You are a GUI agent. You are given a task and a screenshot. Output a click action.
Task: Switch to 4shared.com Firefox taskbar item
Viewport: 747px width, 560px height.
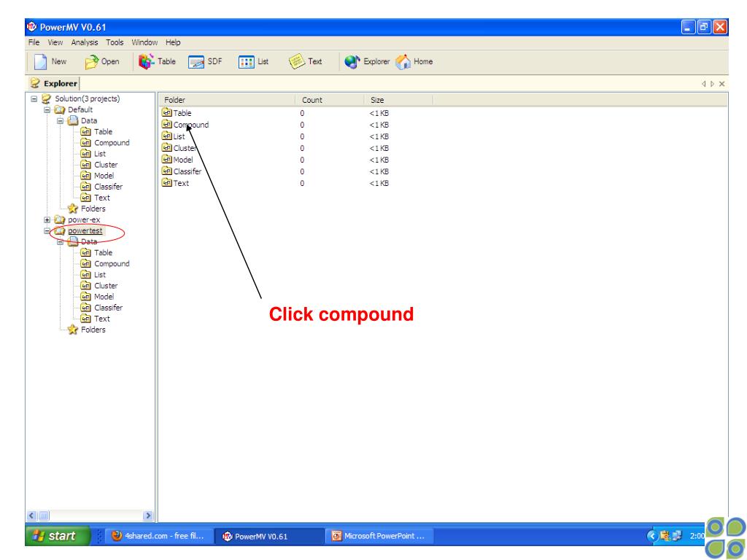tap(158, 536)
